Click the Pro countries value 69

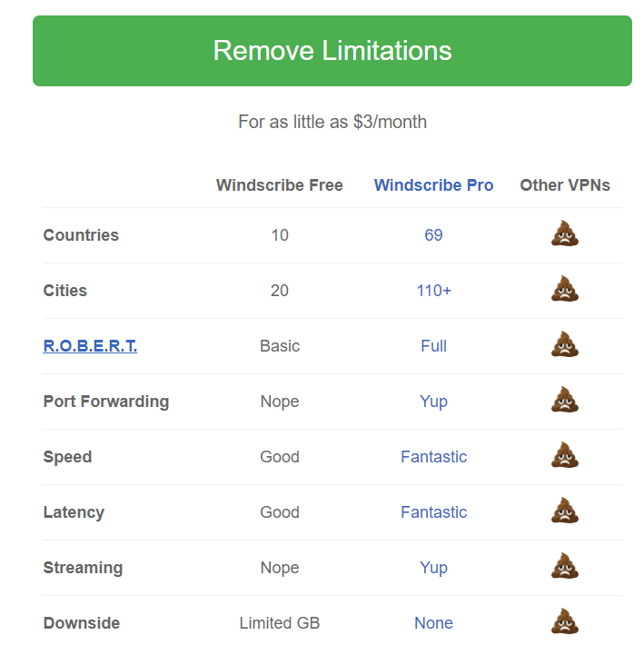[x=433, y=235]
